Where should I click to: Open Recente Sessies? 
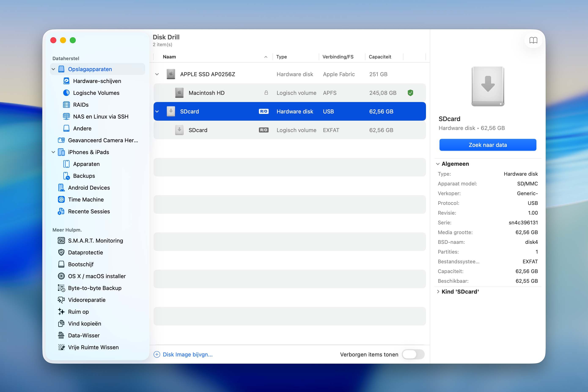(89, 211)
